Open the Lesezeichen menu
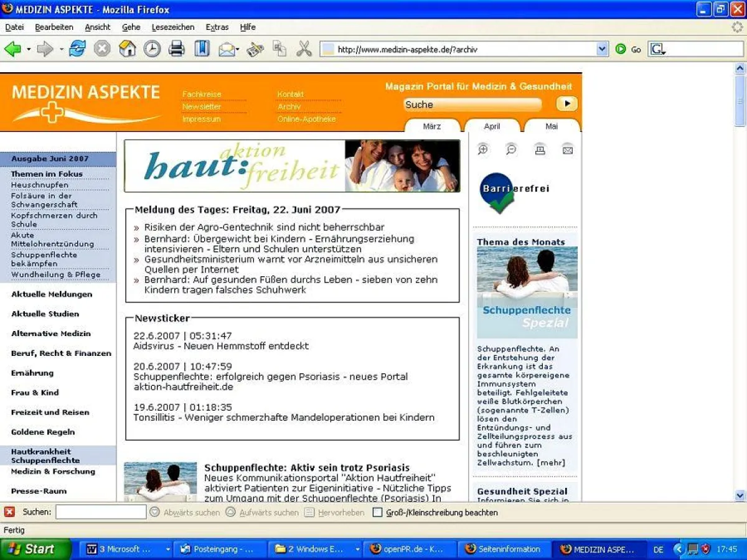 pos(172,27)
